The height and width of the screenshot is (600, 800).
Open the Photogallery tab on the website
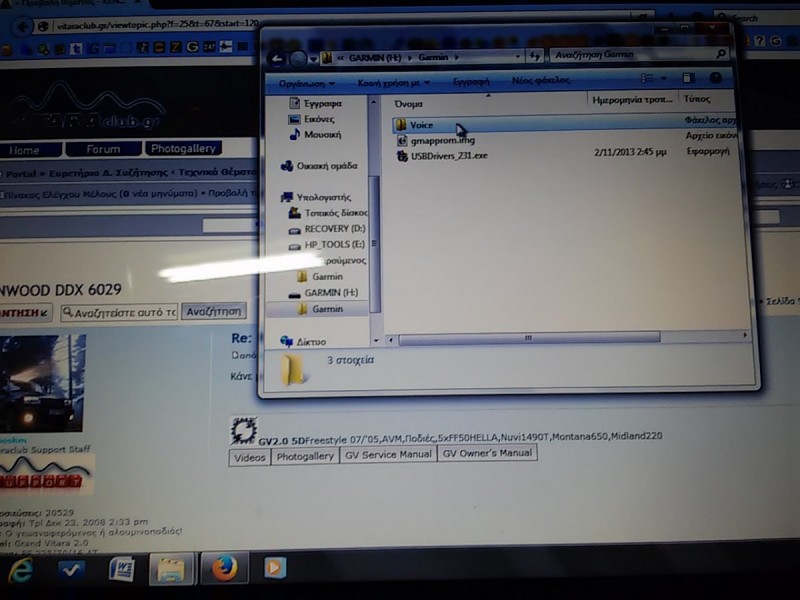183,148
